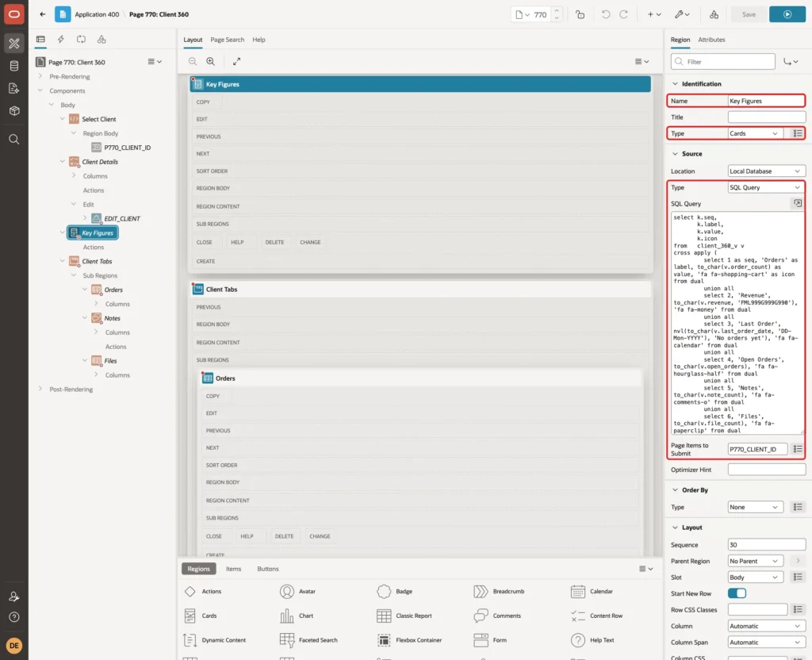This screenshot has height=660, width=812.
Task: Select the Dynamic Actions lightning tab
Action: pyautogui.click(x=60, y=40)
